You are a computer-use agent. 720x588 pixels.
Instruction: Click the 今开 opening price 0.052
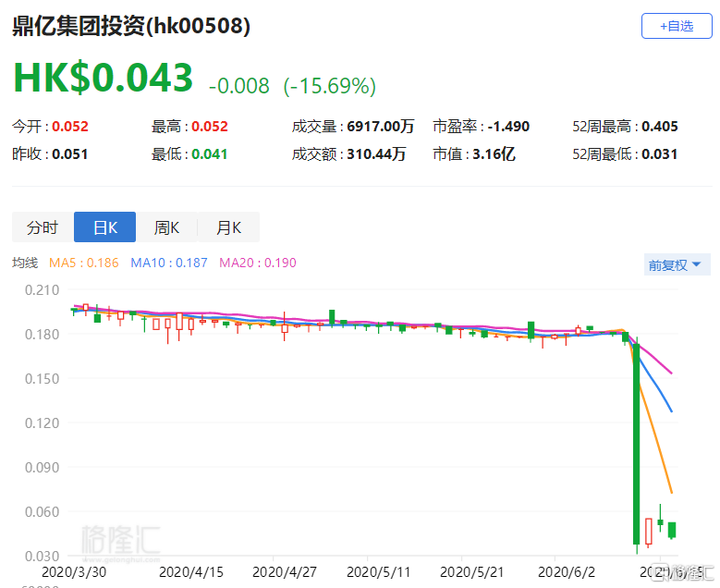click(70, 127)
